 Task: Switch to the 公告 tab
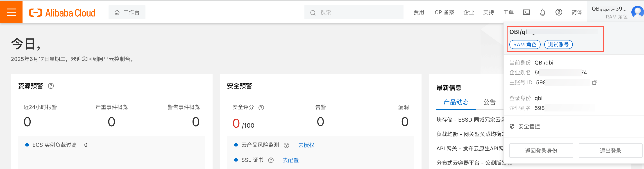489,102
